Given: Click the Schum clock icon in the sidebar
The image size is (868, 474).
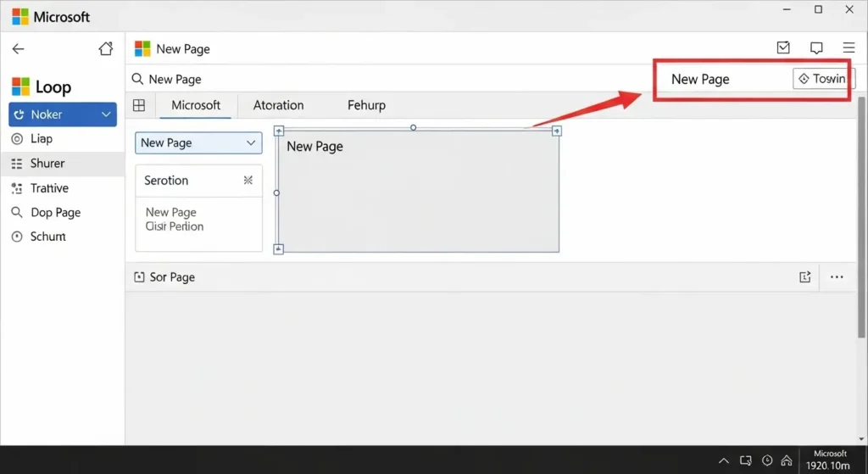Looking at the screenshot, I should click(x=17, y=237).
